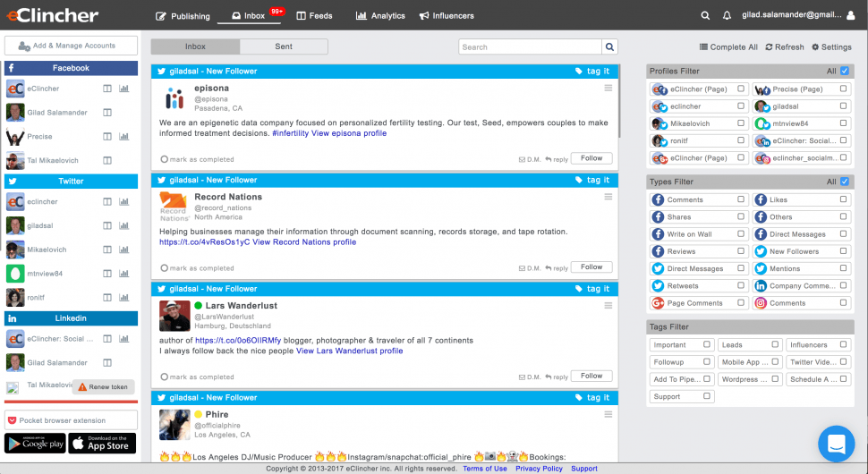Viewport: 868px width, 474px height.
Task: Open the Feeds menu
Action: (314, 16)
